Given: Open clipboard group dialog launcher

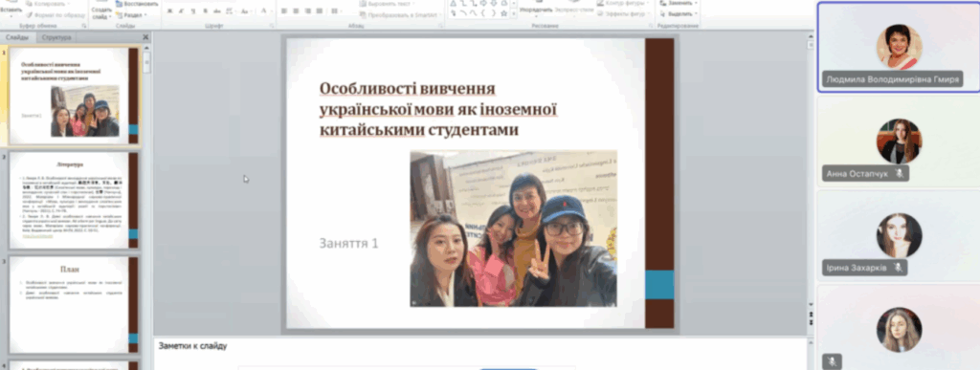Looking at the screenshot, I should [84, 26].
